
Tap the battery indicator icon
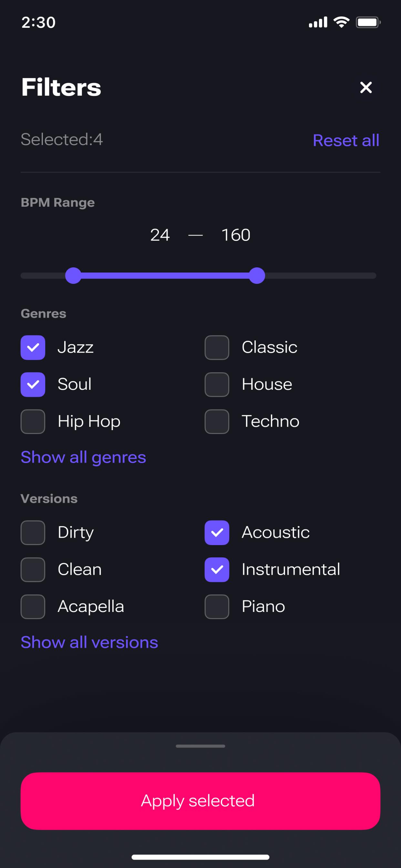point(368,22)
